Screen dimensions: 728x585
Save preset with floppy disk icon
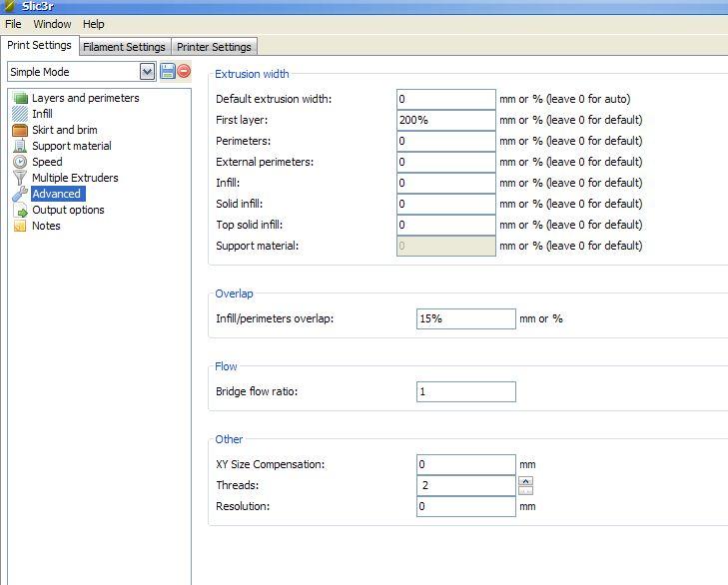[x=167, y=72]
